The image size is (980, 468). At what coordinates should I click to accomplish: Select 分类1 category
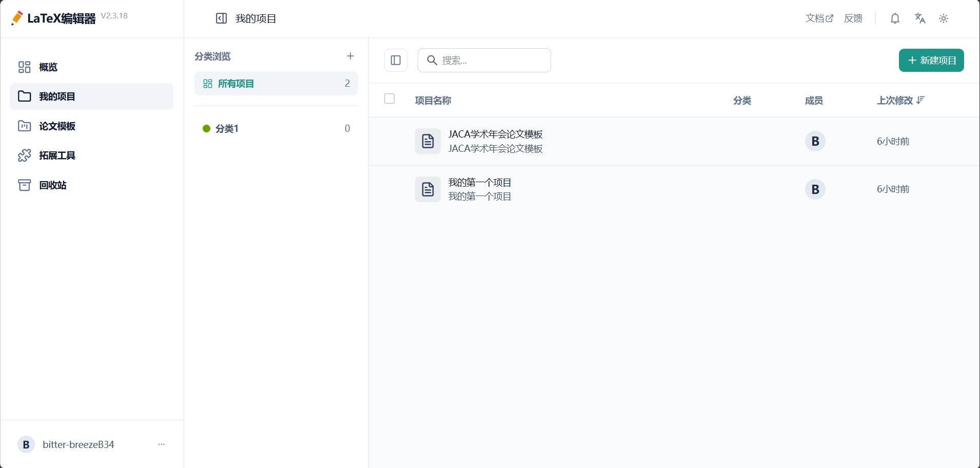point(276,128)
